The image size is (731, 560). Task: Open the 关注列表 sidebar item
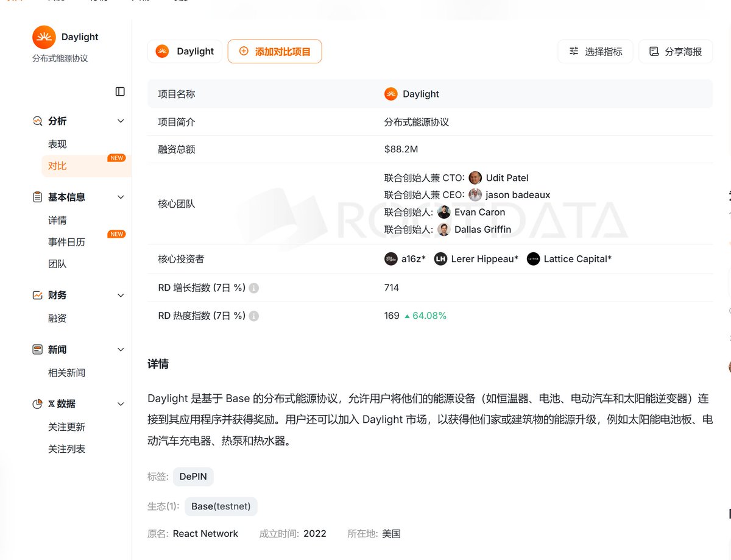point(66,448)
